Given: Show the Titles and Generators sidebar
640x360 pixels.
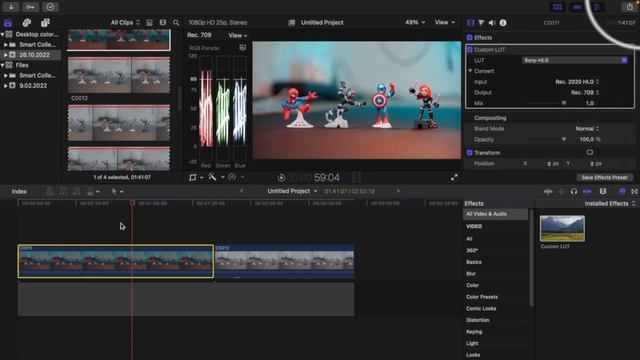Looking at the screenshot, I should click(x=45, y=23).
